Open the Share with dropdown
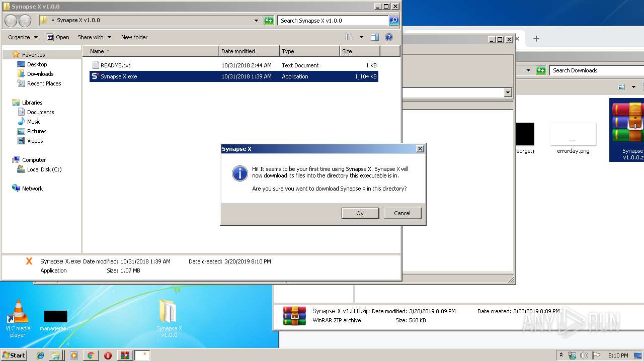 (94, 37)
